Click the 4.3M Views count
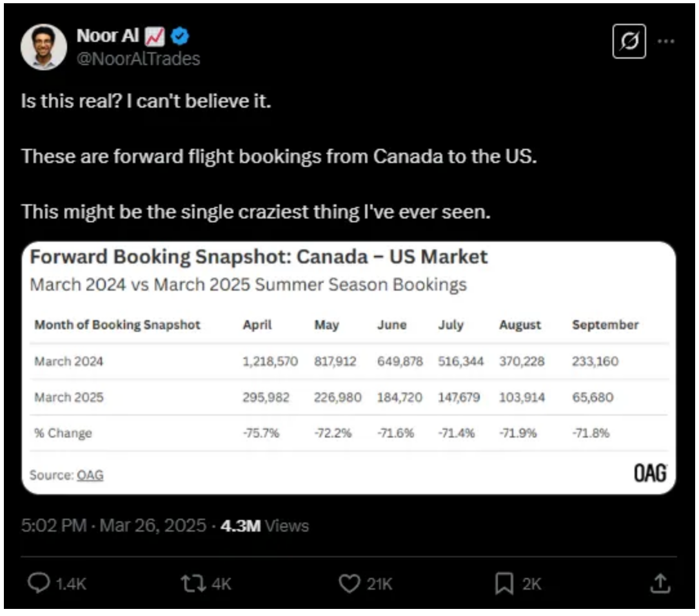 [x=264, y=525]
